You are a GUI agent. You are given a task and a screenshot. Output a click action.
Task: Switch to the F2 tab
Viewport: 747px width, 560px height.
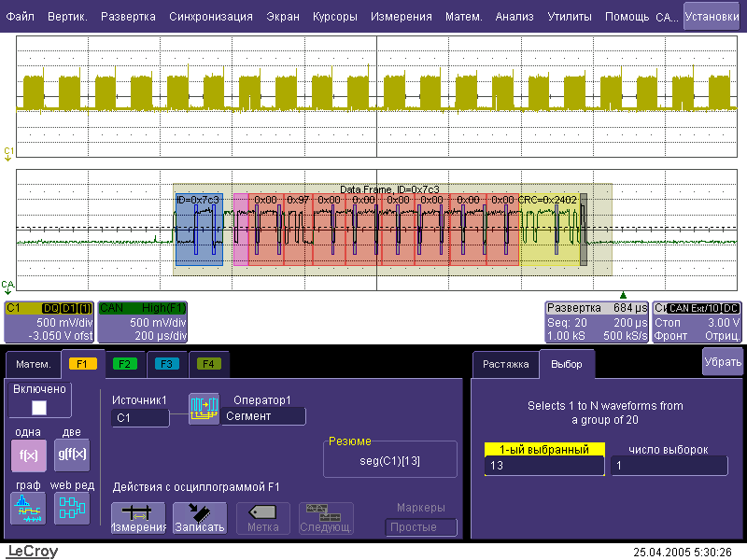123,364
